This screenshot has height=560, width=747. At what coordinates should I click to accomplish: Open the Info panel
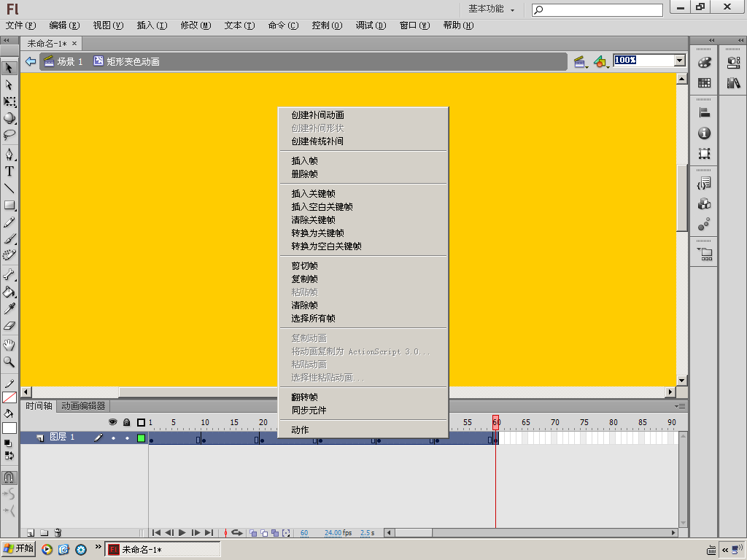pos(704,133)
